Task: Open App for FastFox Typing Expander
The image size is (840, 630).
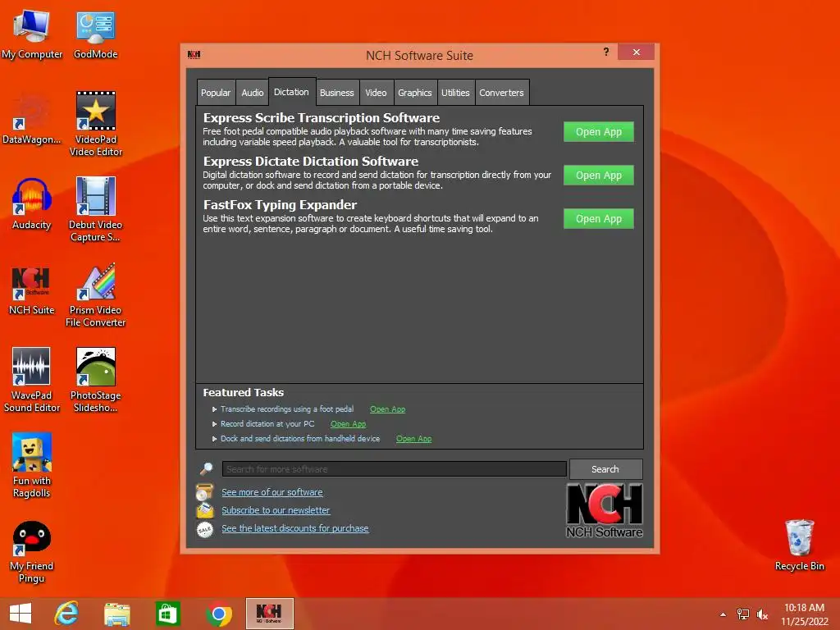Action: pyautogui.click(x=598, y=218)
